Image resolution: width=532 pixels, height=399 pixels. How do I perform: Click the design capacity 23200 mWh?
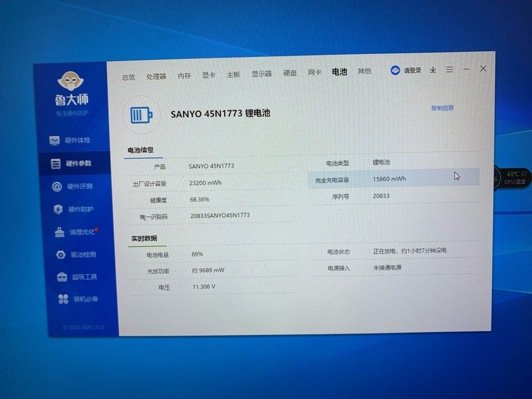(205, 183)
